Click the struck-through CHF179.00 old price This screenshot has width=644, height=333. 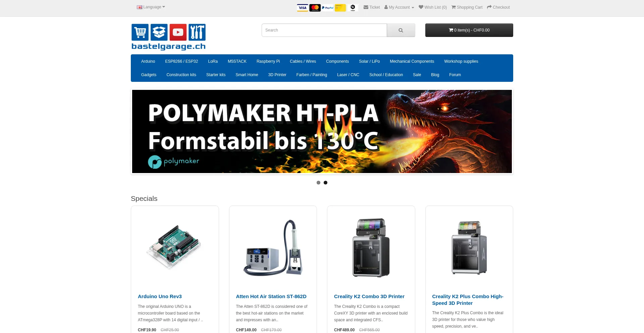pos(271,330)
